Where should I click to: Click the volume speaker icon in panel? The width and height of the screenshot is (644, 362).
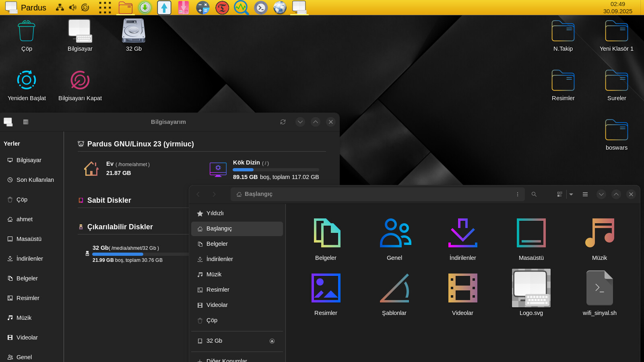click(72, 8)
